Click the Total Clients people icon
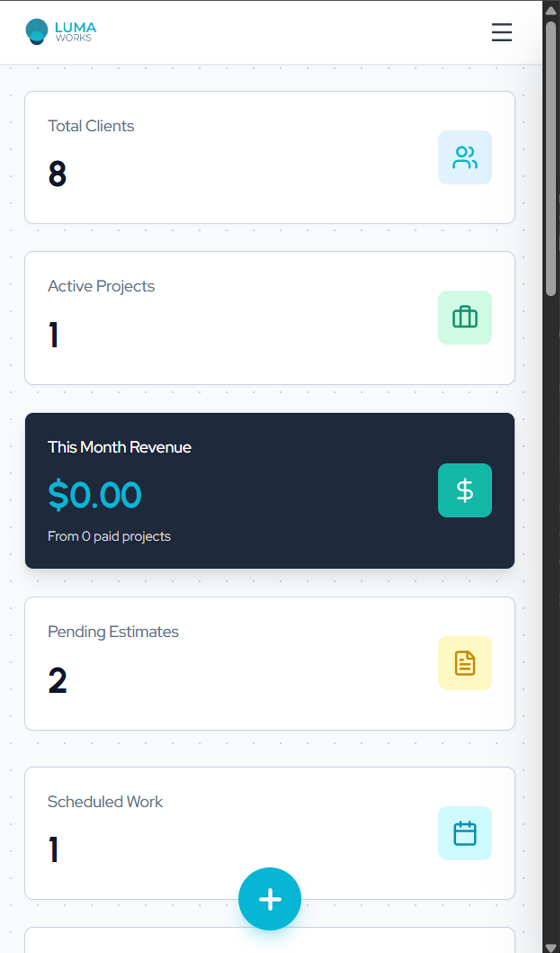This screenshot has height=953, width=560. (464, 157)
